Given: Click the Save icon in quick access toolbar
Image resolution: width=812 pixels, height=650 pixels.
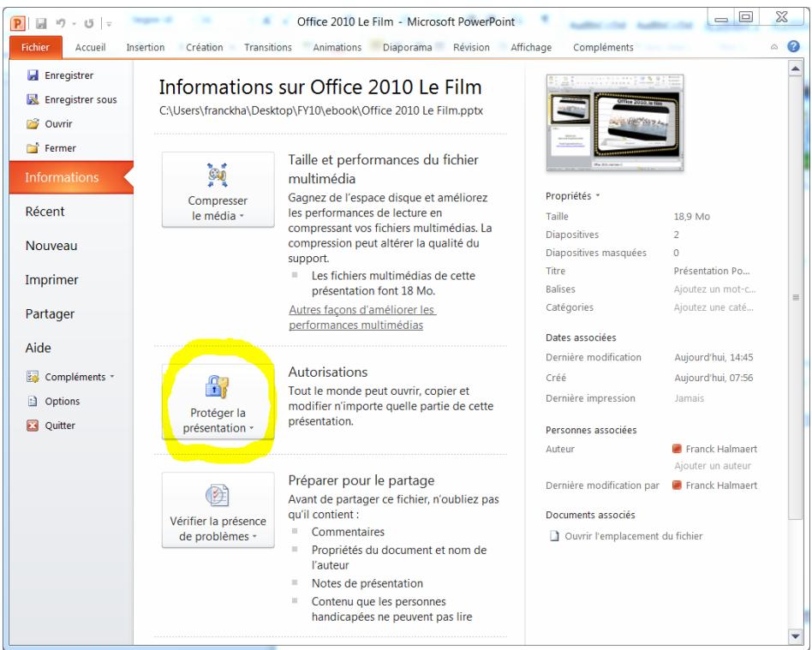Looking at the screenshot, I should (x=41, y=23).
